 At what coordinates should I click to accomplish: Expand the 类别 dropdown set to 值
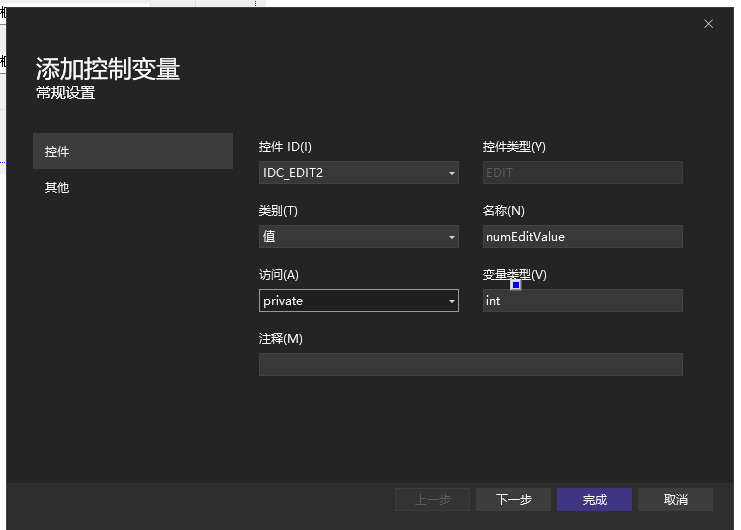(359, 237)
